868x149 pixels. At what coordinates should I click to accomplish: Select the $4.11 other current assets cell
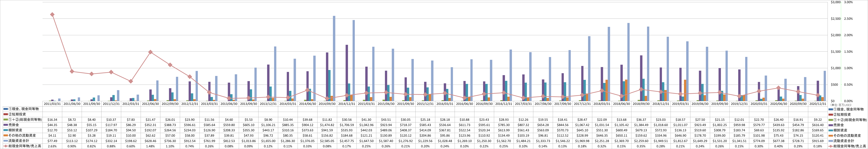point(52,135)
